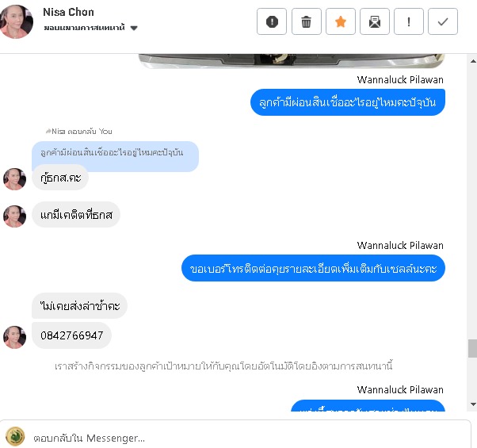Click the Nisa reply indicator arrow icon
This screenshot has width=477, height=448.
point(48,131)
